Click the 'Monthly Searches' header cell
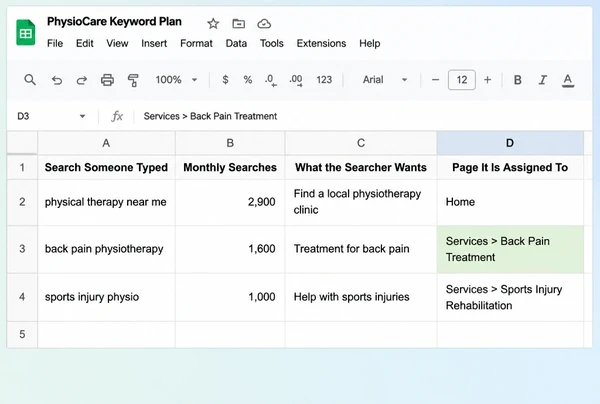Screen dimensions: 600x404 tap(230, 167)
